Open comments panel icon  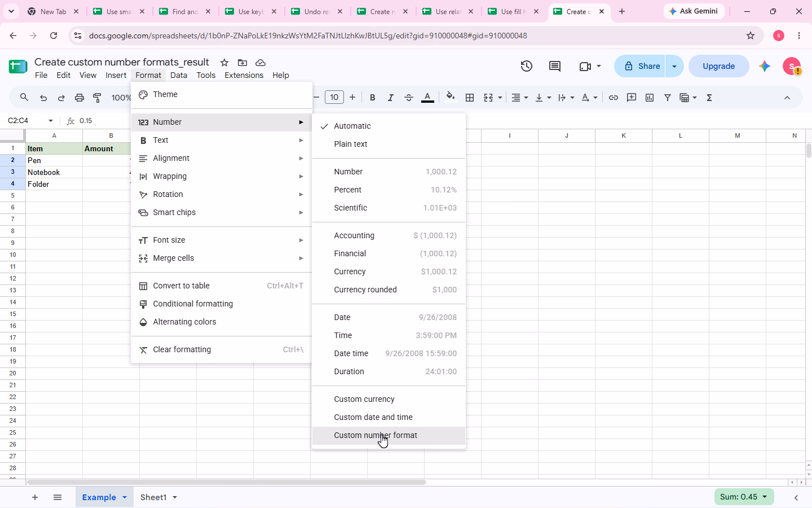click(x=555, y=66)
